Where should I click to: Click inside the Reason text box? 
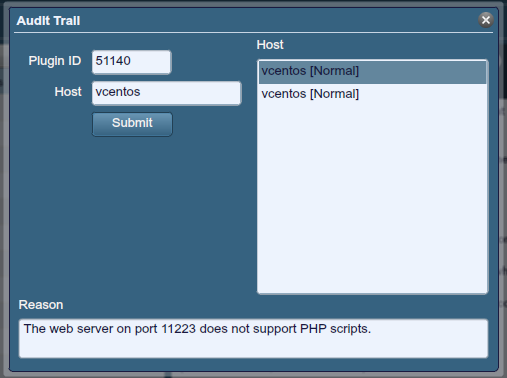(x=253, y=338)
